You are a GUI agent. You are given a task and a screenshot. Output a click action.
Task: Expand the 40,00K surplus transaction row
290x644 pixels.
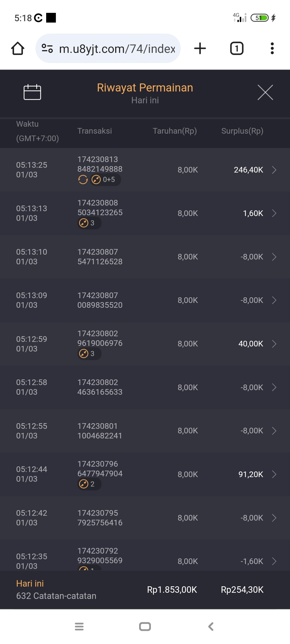274,344
